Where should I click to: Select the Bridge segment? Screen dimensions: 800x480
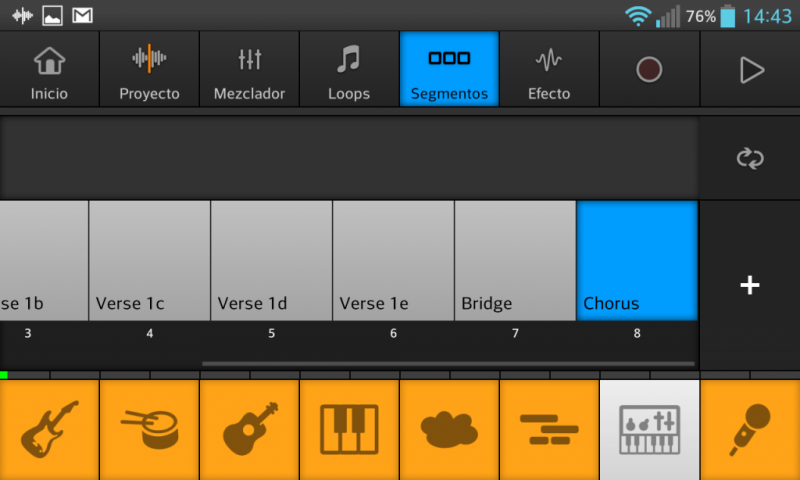(515, 260)
